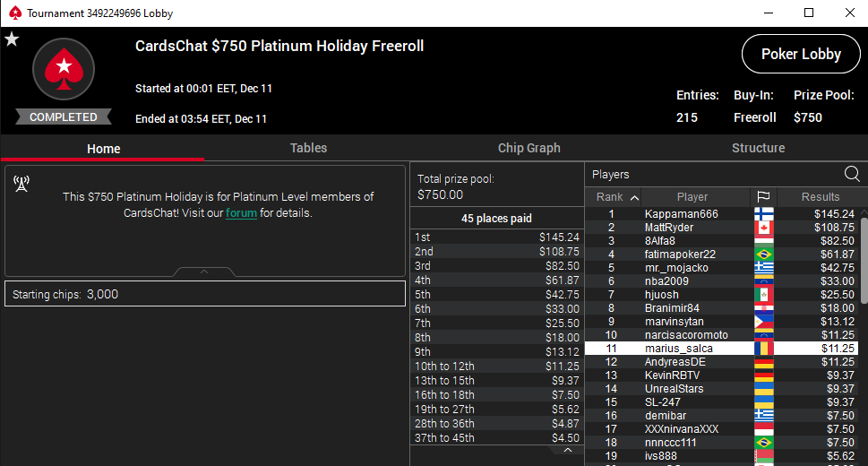Click the Brazil flag next to fatimapoker22

pos(764,255)
